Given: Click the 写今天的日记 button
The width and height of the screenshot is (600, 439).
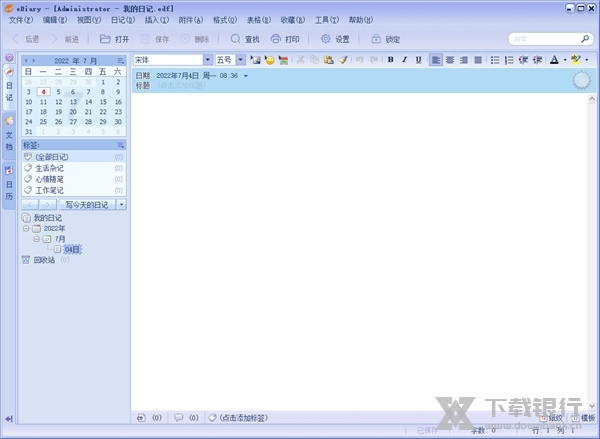Looking at the screenshot, I should click(87, 205).
